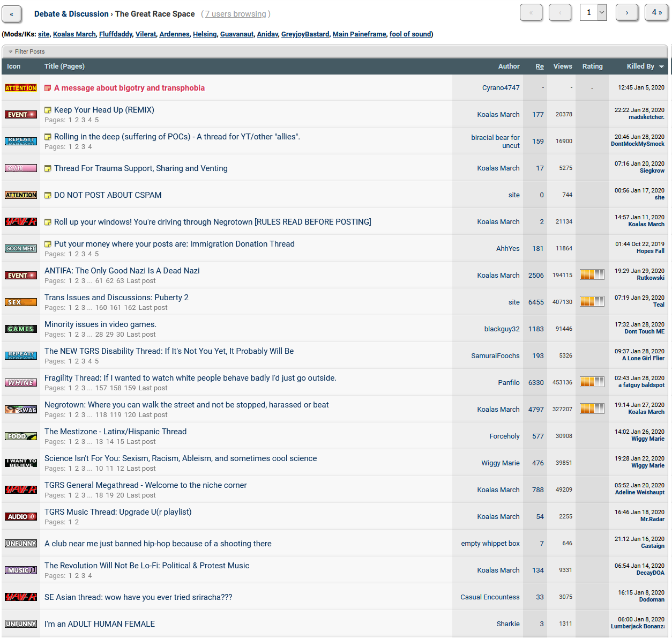
Task: Click the Killed By sort arrow
Action: (x=661, y=67)
